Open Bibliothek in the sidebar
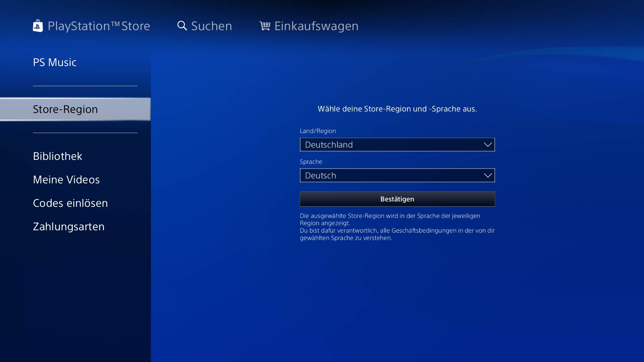Viewport: 644px width, 362px height. pos(57,156)
